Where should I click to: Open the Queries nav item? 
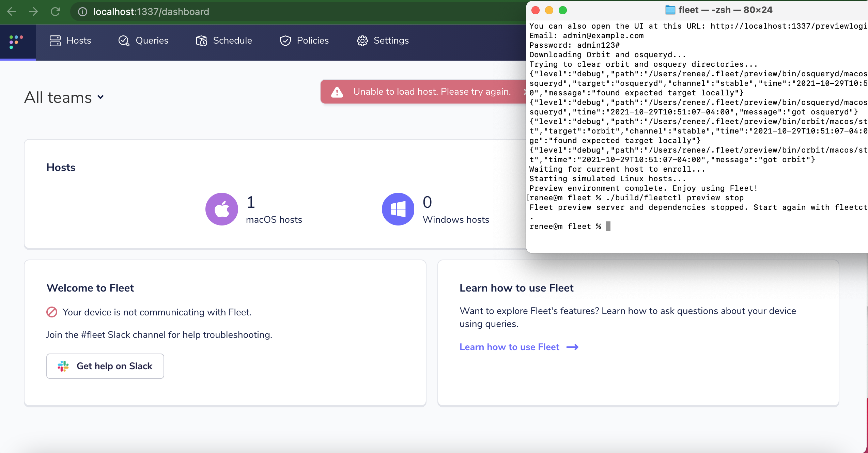(143, 41)
